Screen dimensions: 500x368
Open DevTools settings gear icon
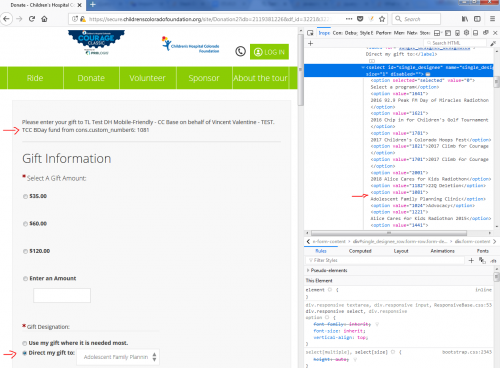click(466, 33)
